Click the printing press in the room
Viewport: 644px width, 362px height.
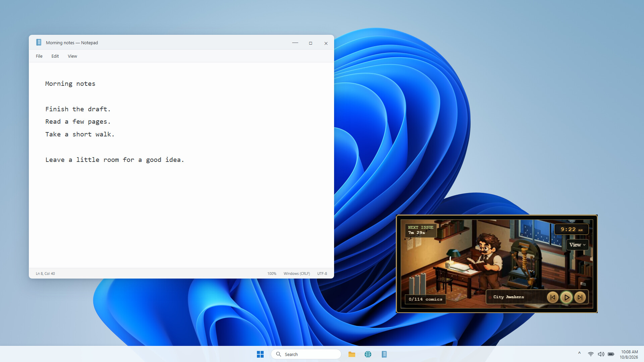click(x=525, y=265)
